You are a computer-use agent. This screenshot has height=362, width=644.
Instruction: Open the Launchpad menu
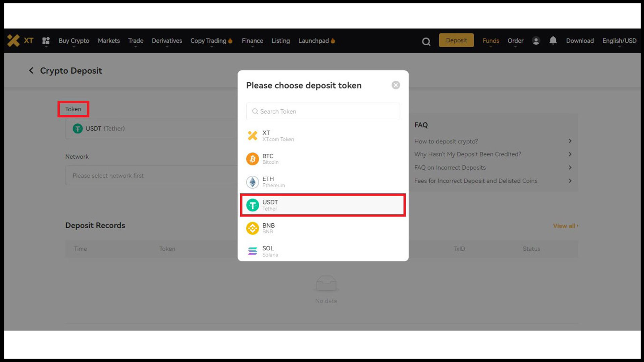coord(314,41)
